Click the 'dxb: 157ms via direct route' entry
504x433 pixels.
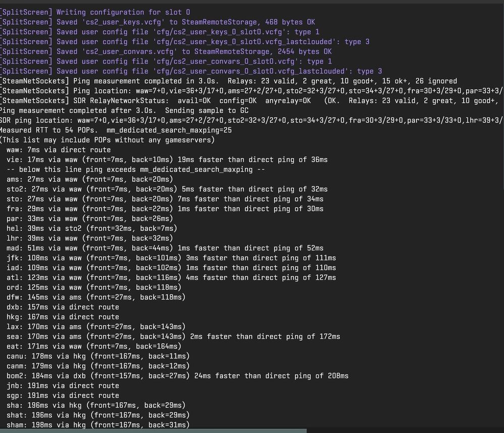point(63,307)
